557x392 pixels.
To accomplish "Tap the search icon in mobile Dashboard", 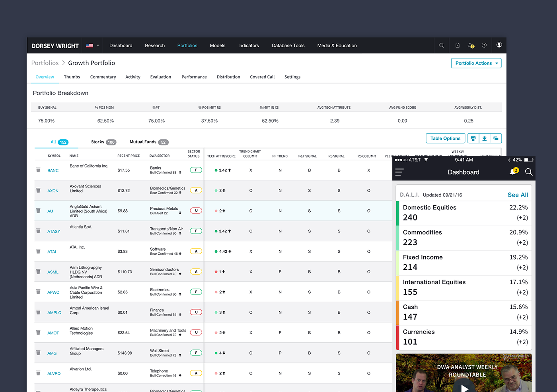I will click(x=529, y=172).
